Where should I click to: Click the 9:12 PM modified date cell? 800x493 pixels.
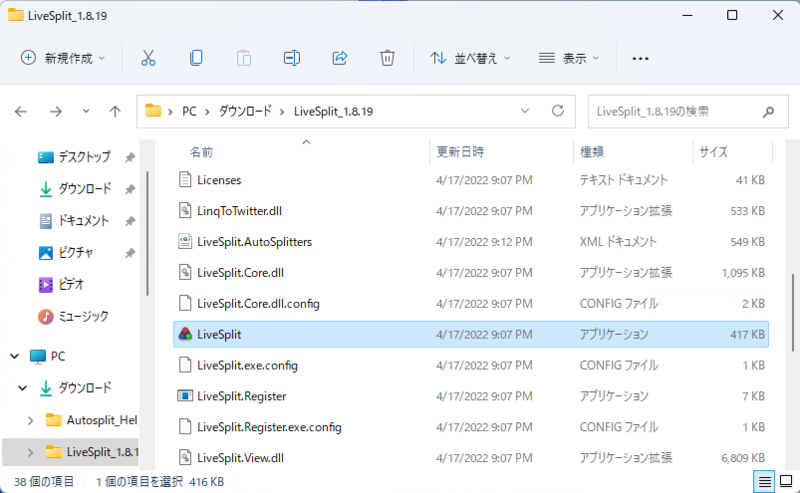click(484, 241)
